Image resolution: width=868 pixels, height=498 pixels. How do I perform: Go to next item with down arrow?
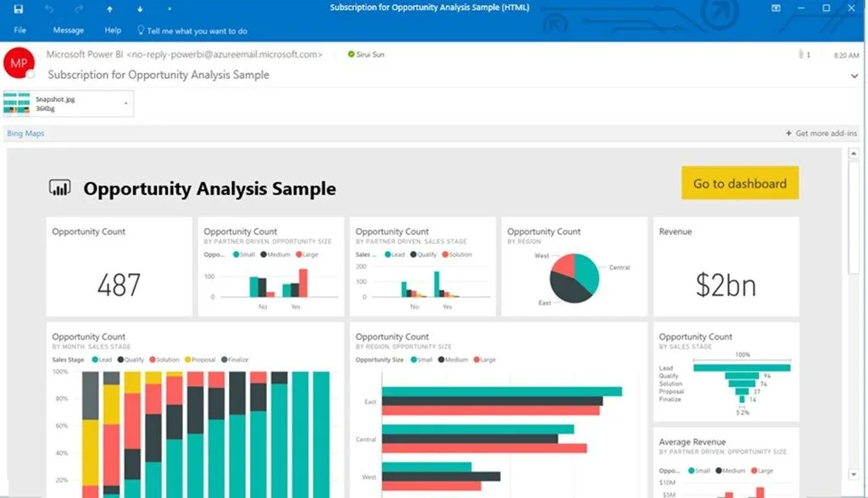click(140, 8)
